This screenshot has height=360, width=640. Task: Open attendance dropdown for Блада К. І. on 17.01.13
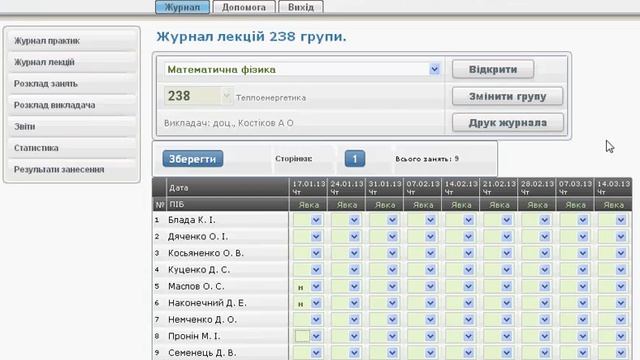pyautogui.click(x=316, y=220)
